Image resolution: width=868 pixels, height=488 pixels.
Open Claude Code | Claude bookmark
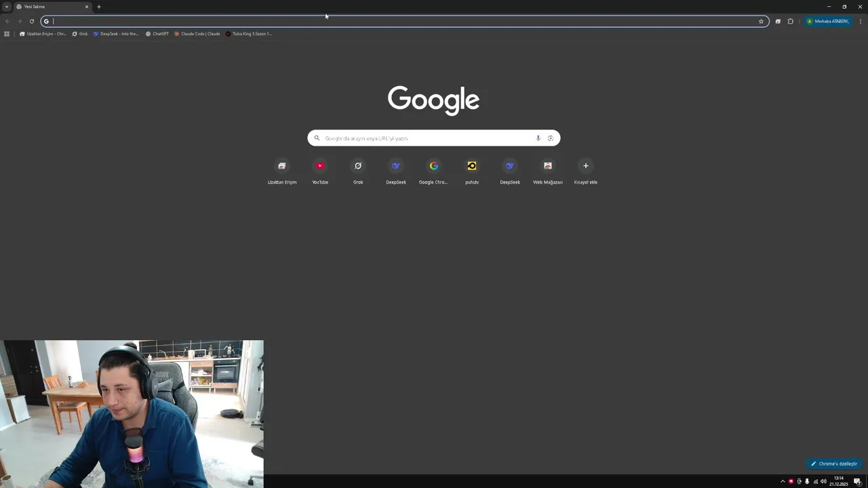click(197, 34)
